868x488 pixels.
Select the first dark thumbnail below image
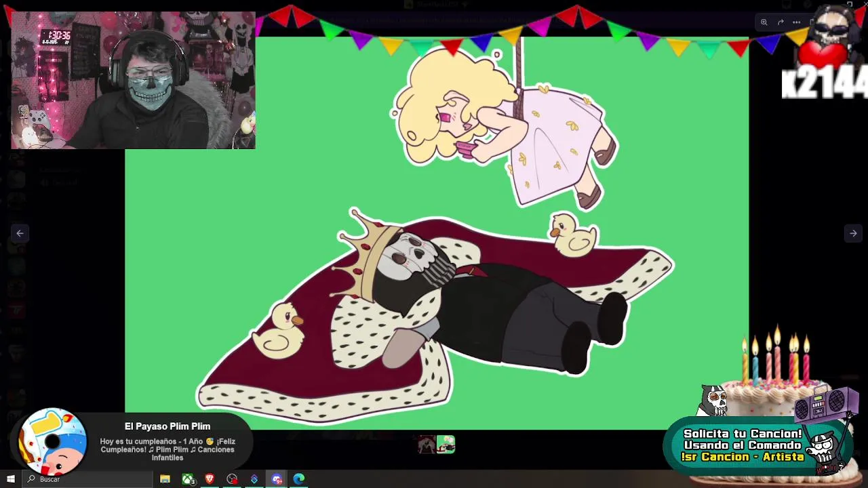427,445
